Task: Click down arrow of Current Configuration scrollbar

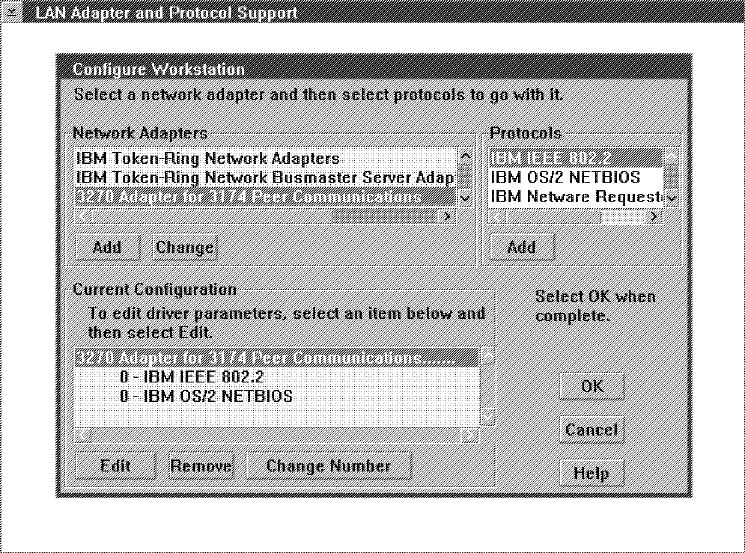Action: (488, 418)
